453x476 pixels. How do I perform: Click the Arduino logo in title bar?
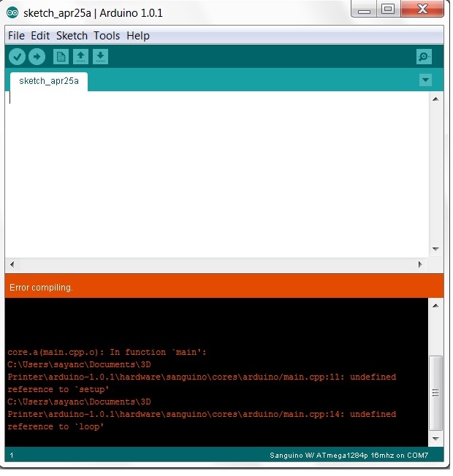pyautogui.click(x=12, y=13)
